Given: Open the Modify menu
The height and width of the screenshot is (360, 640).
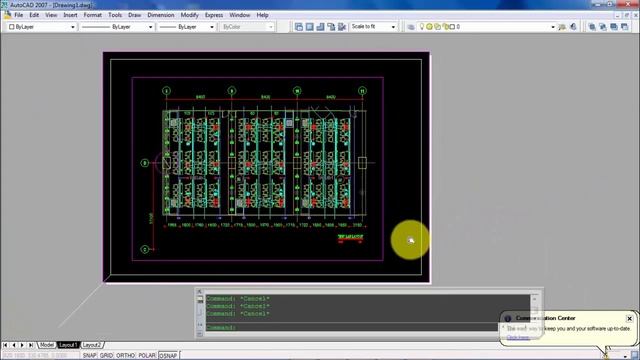Looking at the screenshot, I should (x=189, y=15).
